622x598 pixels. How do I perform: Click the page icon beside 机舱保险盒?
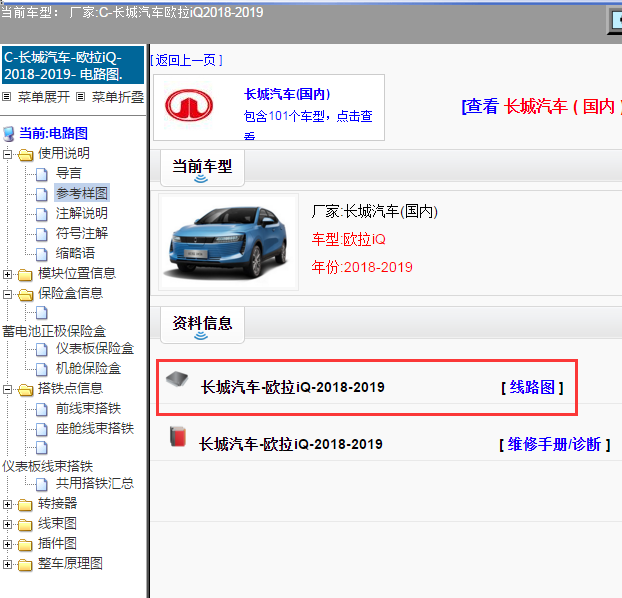point(42,369)
